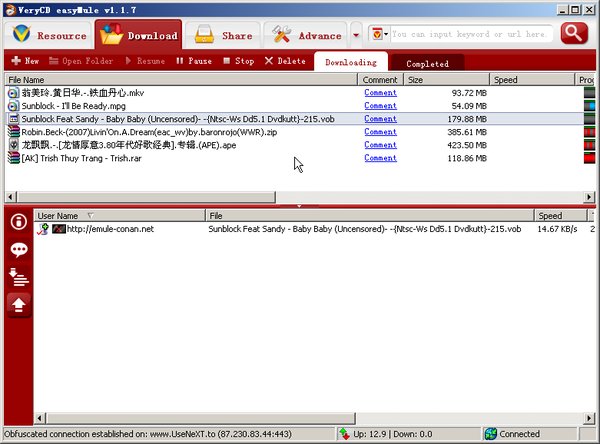600x444 pixels.
Task: Click the Connected globe status icon
Action: [491, 434]
